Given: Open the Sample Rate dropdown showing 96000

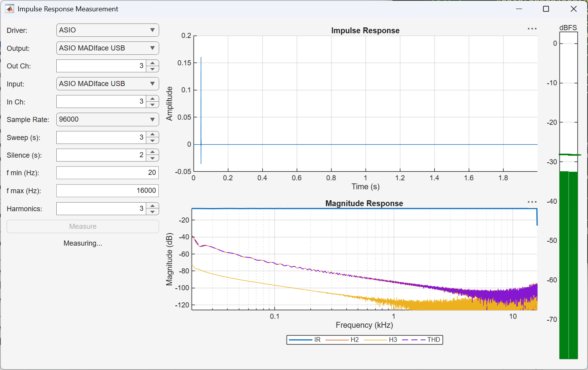Looking at the screenshot, I should pyautogui.click(x=108, y=119).
